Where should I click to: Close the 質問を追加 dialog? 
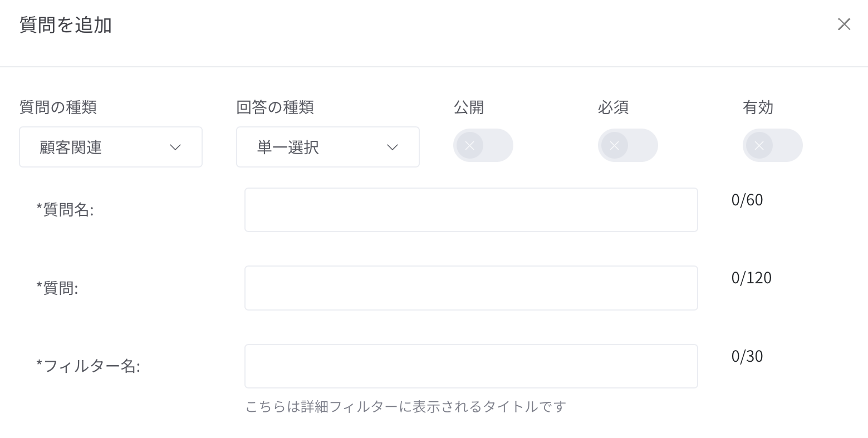coord(844,24)
